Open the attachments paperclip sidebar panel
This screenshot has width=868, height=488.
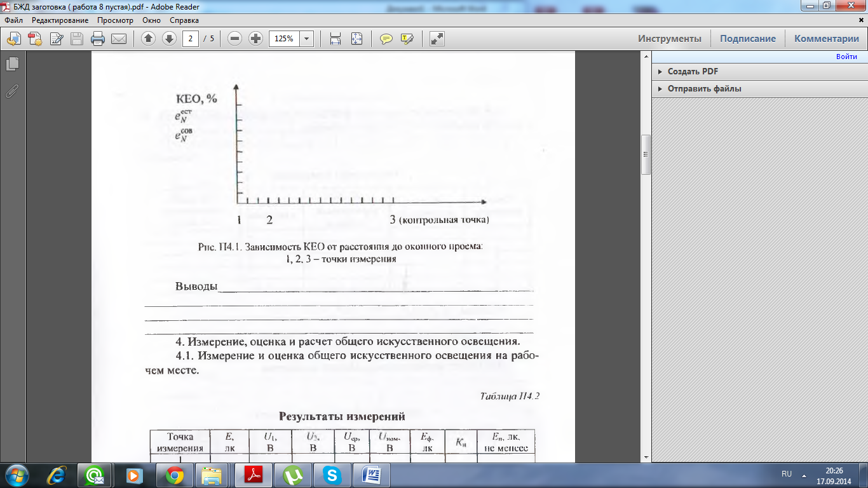coord(12,91)
